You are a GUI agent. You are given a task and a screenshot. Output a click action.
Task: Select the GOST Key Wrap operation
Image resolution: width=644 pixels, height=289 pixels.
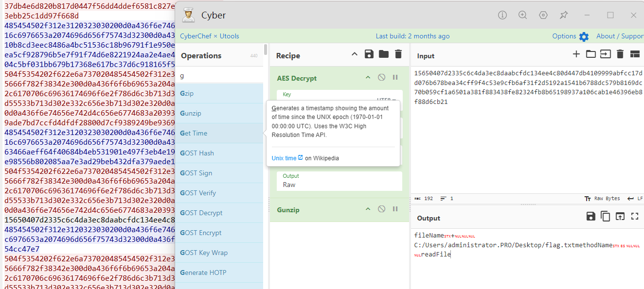click(x=219, y=253)
